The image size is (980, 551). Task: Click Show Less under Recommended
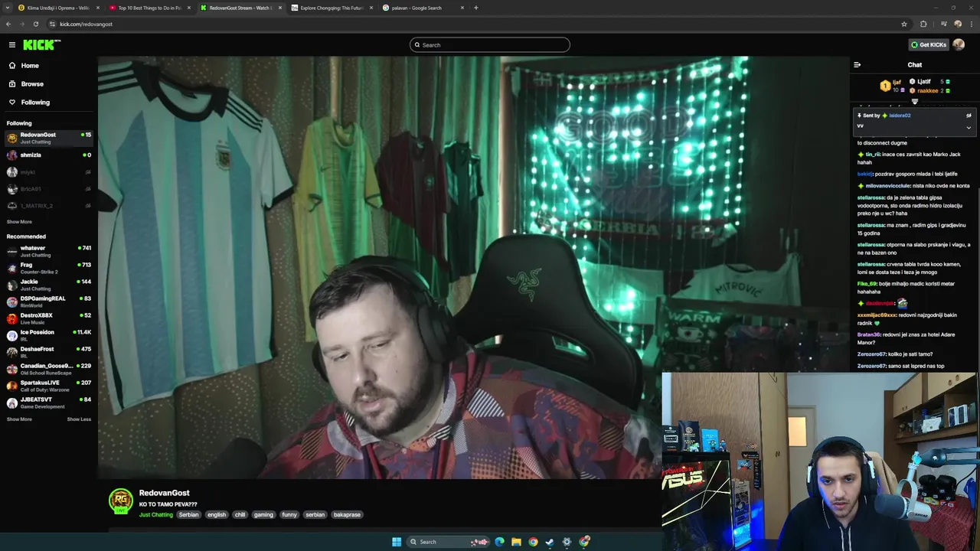(x=79, y=419)
